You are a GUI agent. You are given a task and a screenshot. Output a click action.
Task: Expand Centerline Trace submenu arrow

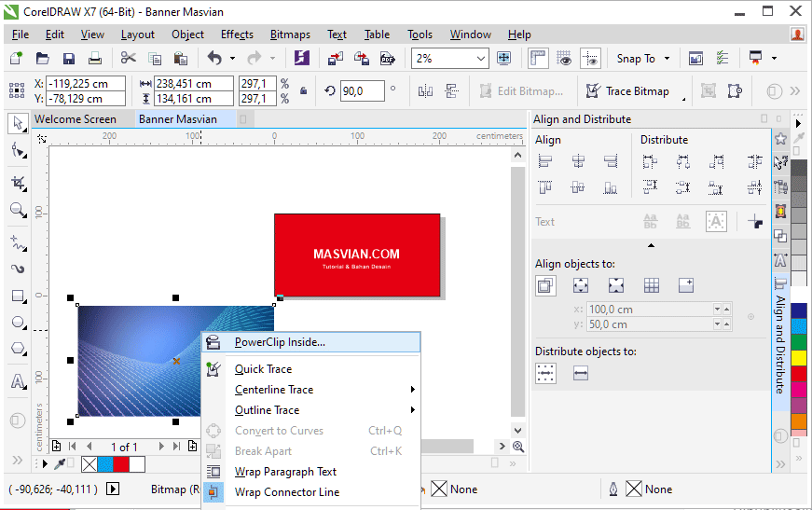pyautogui.click(x=413, y=390)
